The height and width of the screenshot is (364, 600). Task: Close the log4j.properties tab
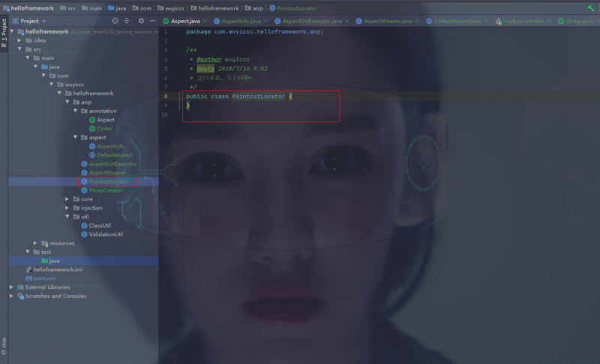click(x=549, y=21)
